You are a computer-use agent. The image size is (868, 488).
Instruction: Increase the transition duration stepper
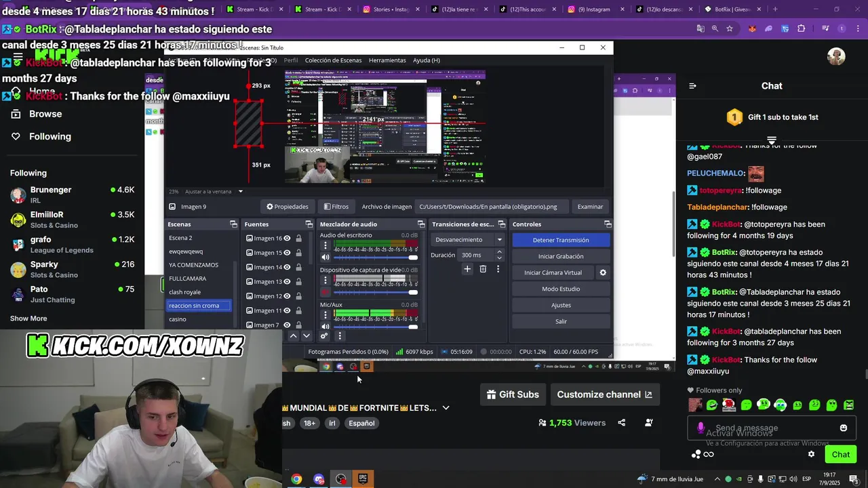(x=500, y=252)
